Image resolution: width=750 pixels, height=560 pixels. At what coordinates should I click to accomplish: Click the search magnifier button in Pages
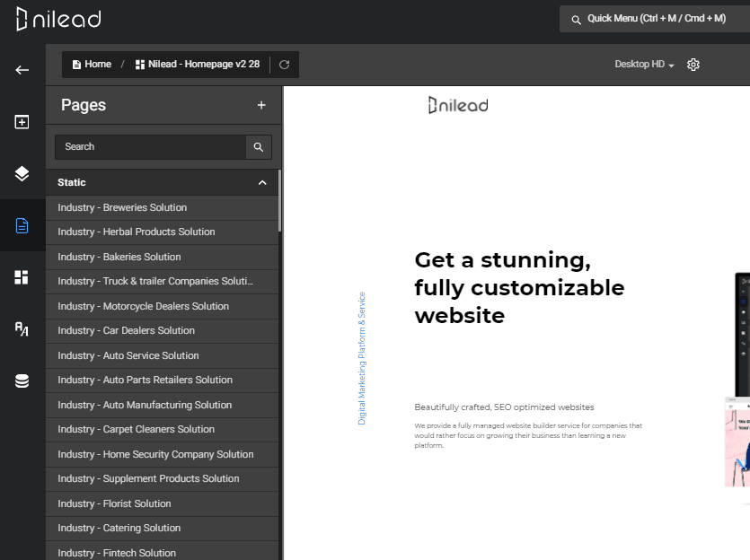click(259, 147)
